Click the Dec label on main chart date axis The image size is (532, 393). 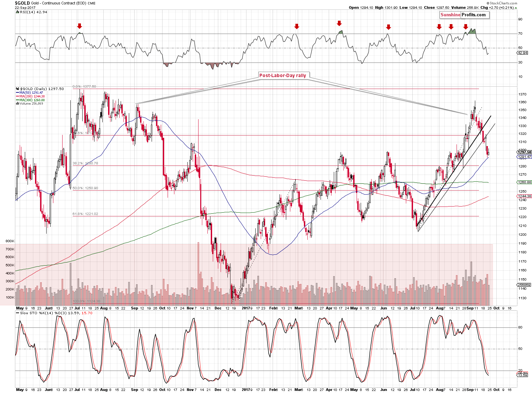point(218,308)
